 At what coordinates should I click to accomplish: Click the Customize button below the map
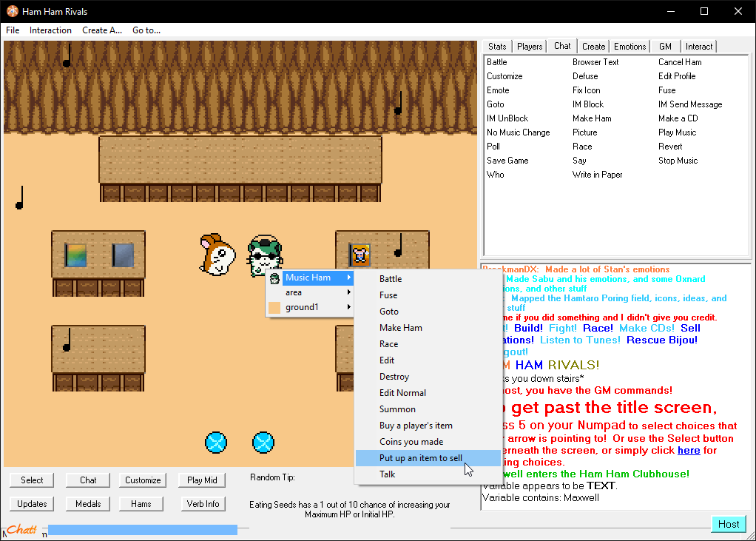(x=143, y=480)
